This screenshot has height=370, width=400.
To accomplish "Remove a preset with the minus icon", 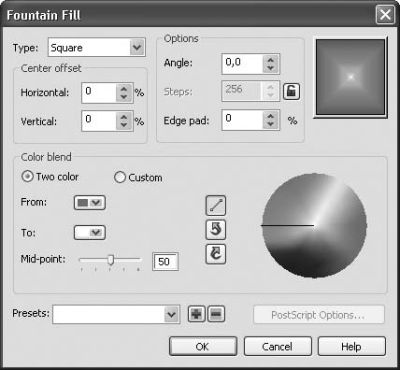I will pyautogui.click(x=216, y=314).
